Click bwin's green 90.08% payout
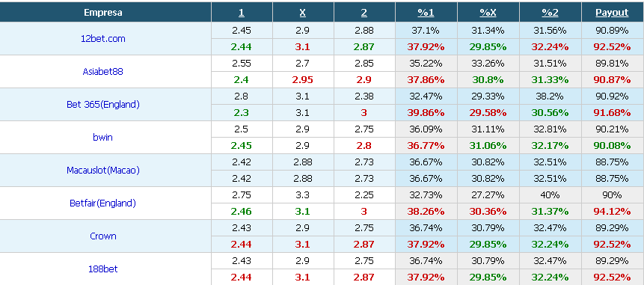Screen dimensions: 644x285 coord(612,145)
